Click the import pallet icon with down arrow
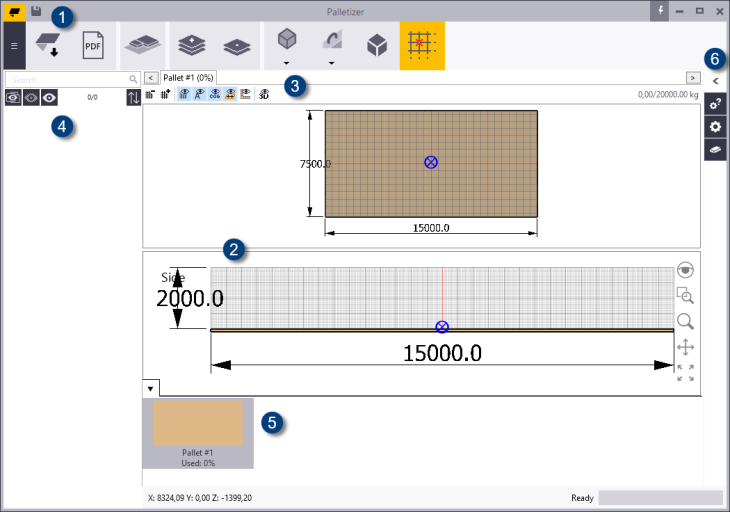Screen dimensions: 730x512 point(47,45)
